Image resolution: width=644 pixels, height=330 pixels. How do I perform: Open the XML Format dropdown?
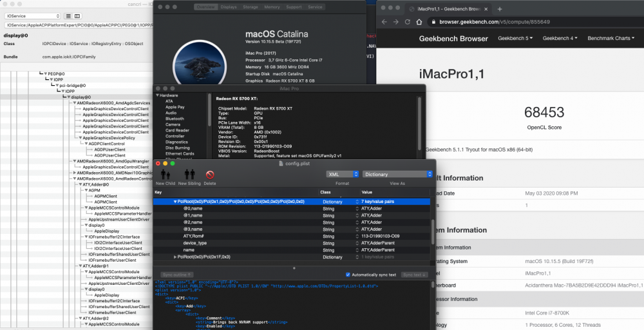[x=343, y=174]
